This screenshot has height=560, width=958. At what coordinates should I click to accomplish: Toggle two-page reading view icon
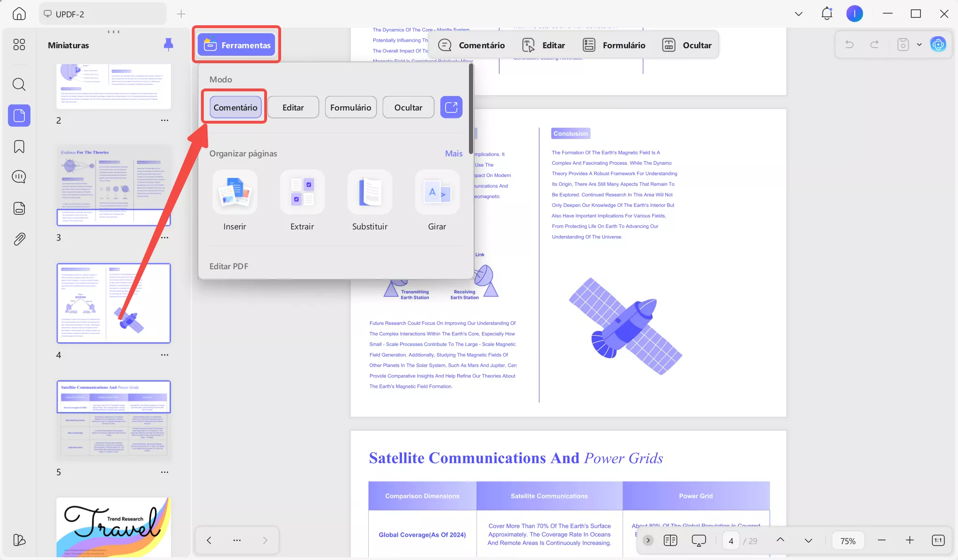(x=670, y=540)
